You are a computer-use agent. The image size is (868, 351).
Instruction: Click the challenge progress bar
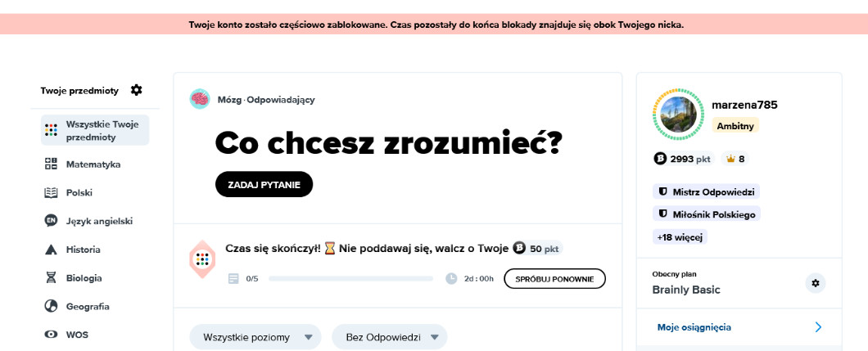click(350, 279)
